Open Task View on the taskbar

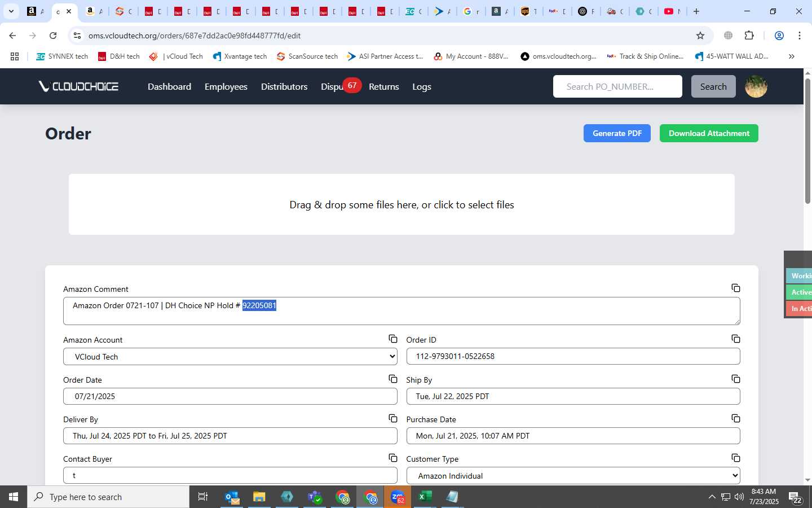coord(203,497)
